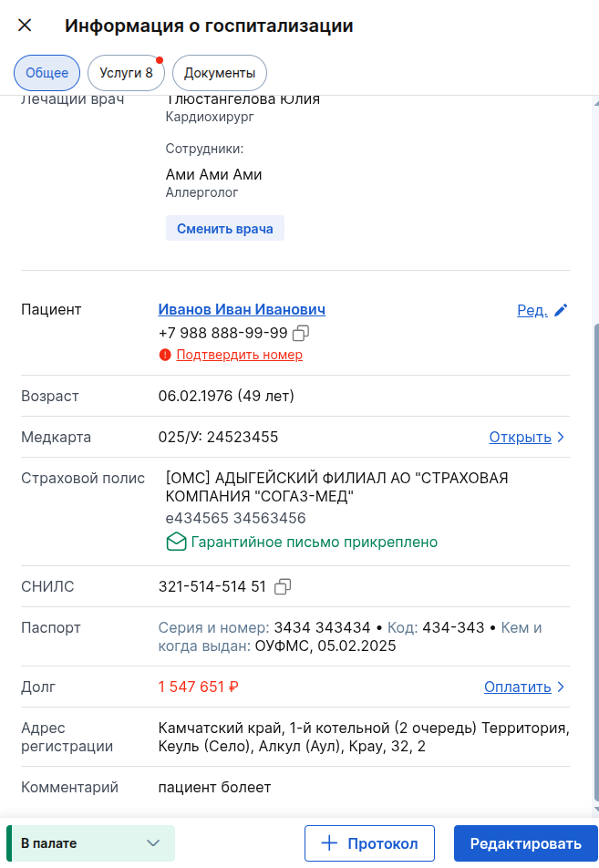Screen dimensions: 599x868
Task: Click the Редактировать button
Action: (525, 843)
